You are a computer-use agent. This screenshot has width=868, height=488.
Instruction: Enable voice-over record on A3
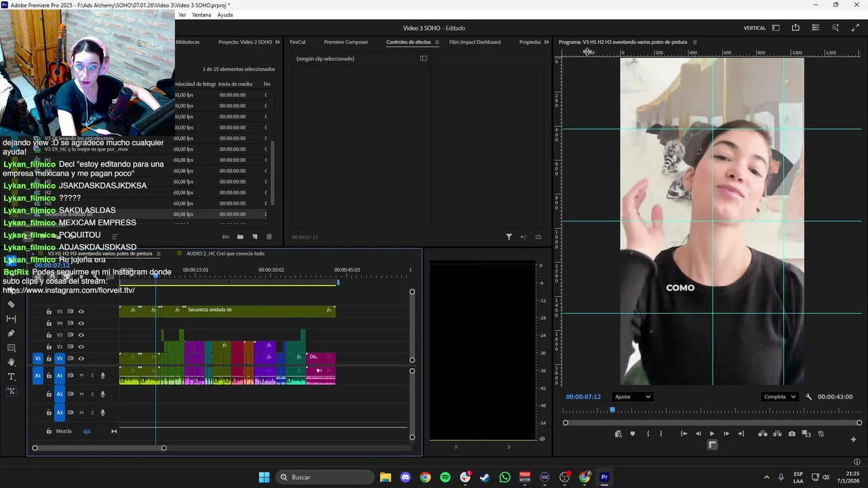[103, 412]
